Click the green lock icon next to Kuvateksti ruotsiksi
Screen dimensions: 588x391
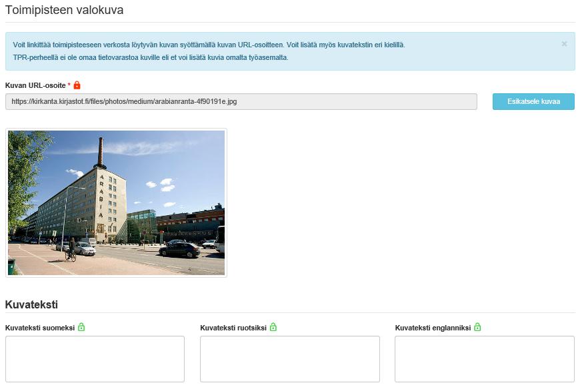pyautogui.click(x=273, y=327)
